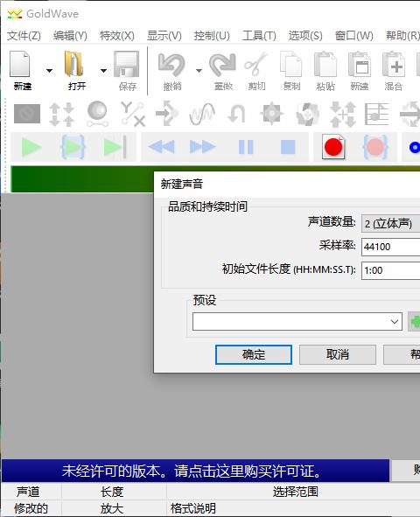
Task: Click the Cut (剪切) scissors icon
Action: (x=256, y=64)
